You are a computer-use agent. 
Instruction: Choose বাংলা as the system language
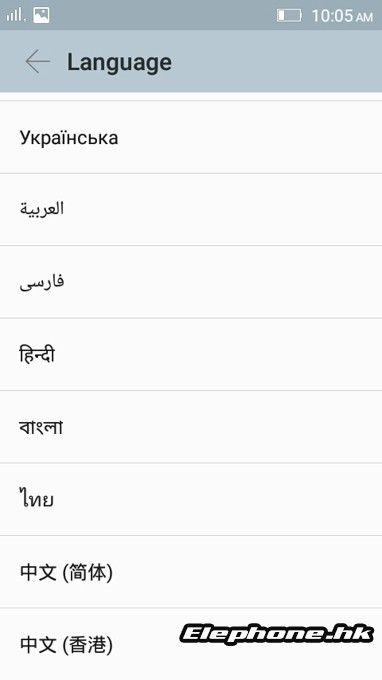click(191, 427)
